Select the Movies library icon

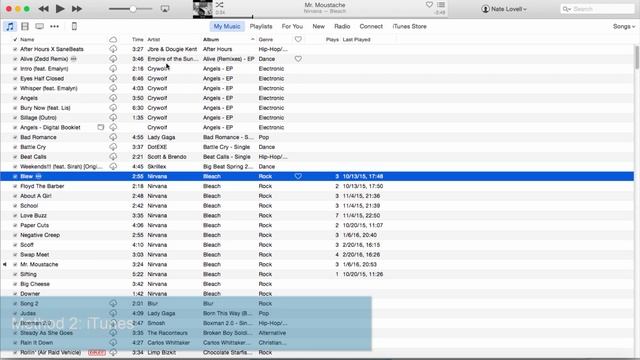coord(25,27)
